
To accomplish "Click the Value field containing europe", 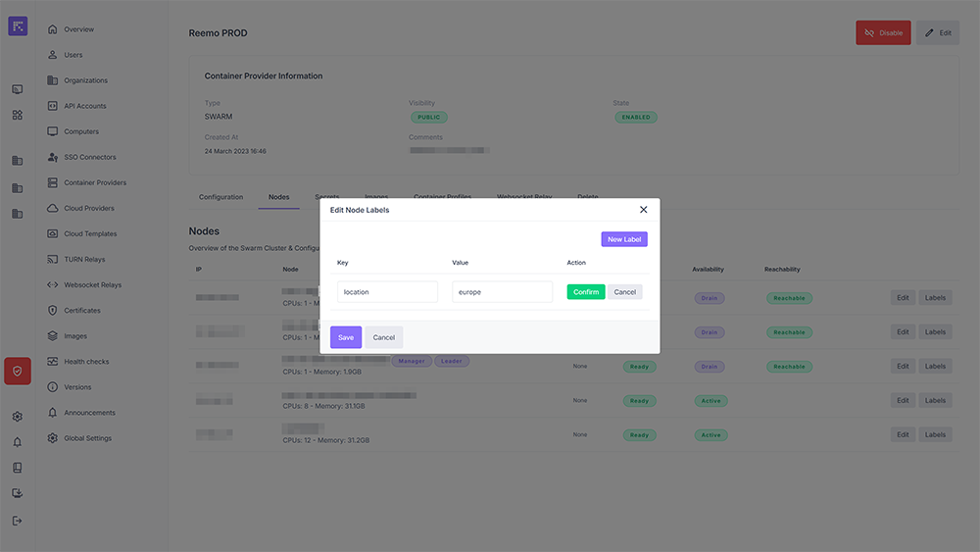I will tap(502, 292).
